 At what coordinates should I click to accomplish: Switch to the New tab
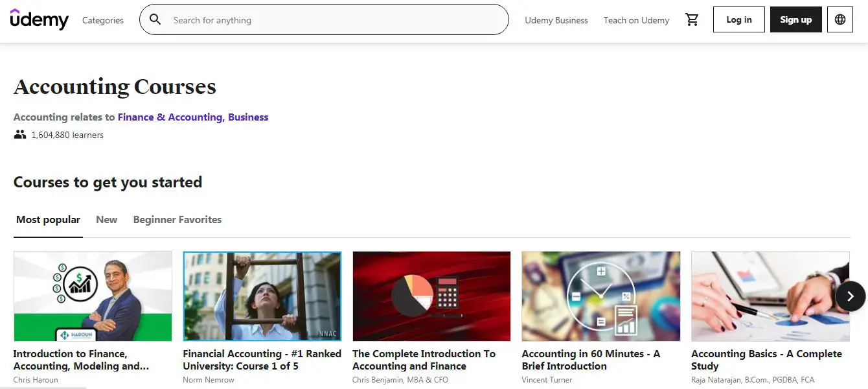pyautogui.click(x=106, y=220)
